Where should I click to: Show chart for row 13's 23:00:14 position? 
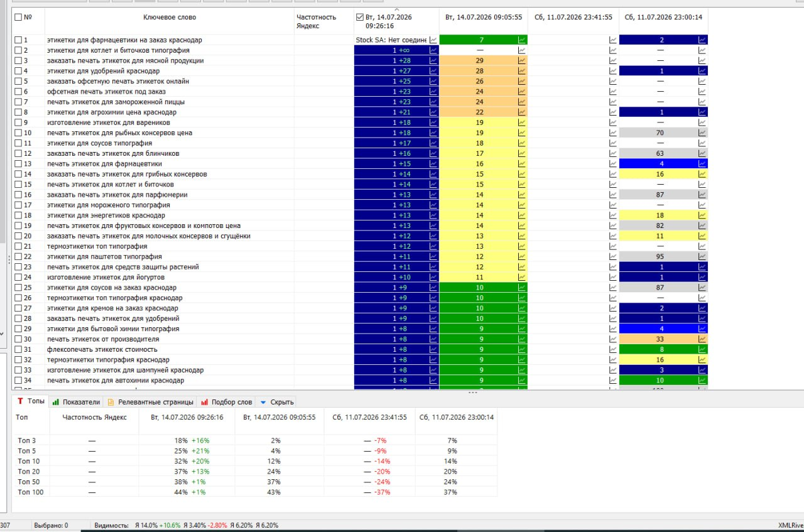tap(702, 163)
